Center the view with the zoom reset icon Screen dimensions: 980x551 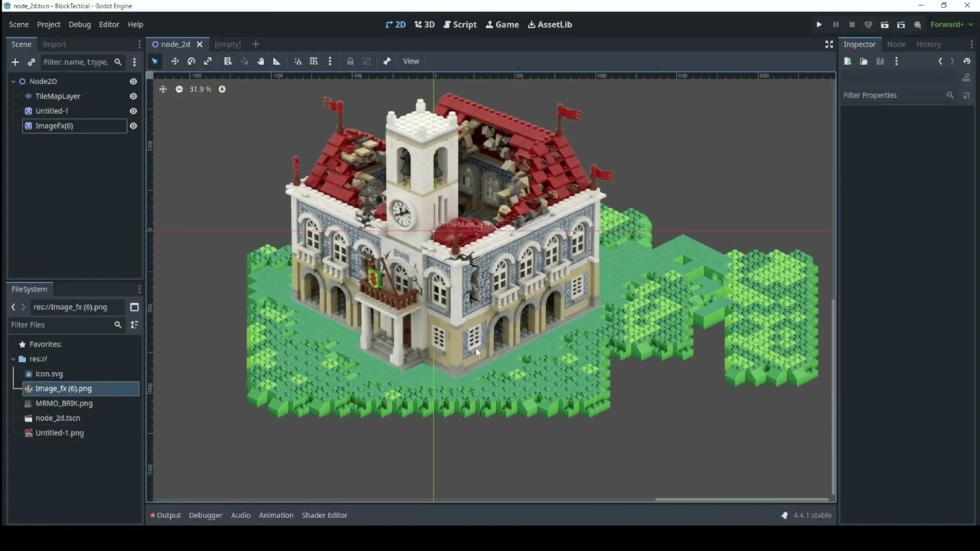click(x=162, y=89)
